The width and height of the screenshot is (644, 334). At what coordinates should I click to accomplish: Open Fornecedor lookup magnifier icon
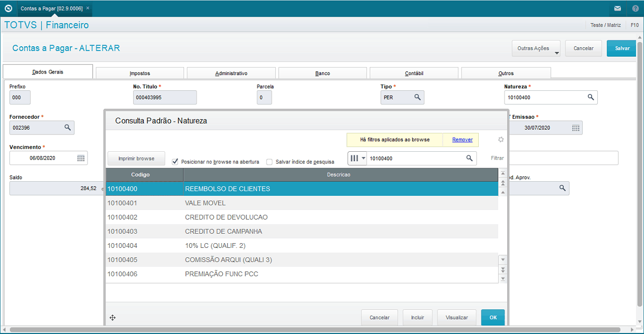click(68, 128)
